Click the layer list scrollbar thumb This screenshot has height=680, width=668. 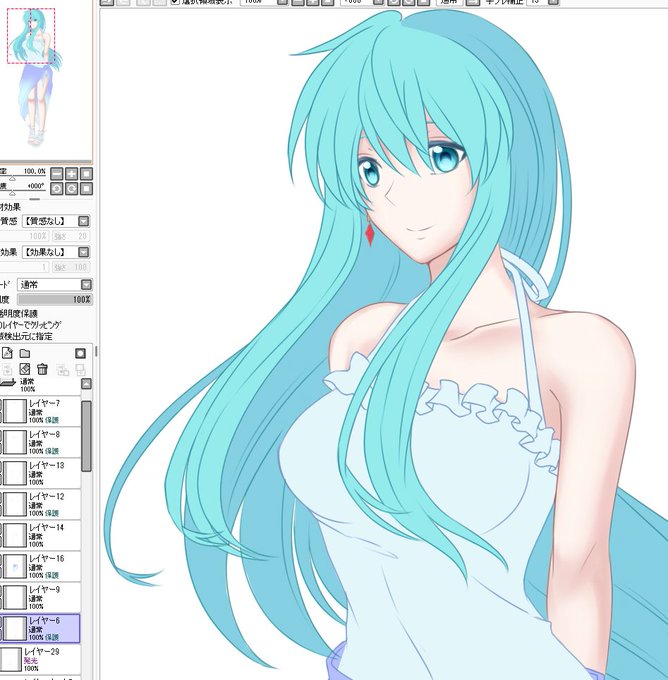coord(86,436)
